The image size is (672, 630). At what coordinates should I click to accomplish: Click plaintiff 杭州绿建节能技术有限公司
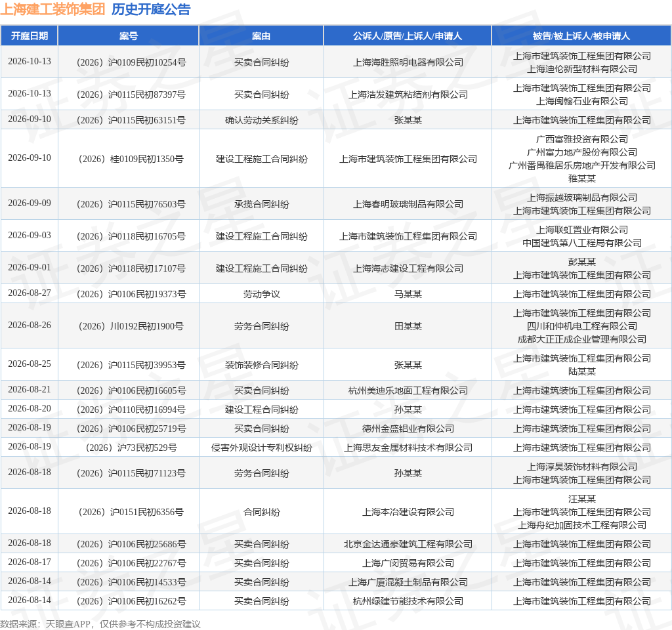pyautogui.click(x=408, y=601)
